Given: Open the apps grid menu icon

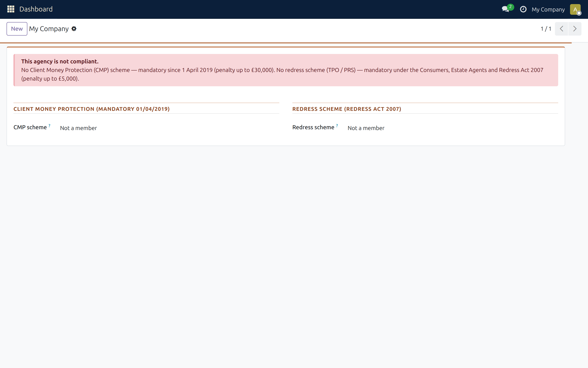Looking at the screenshot, I should 11,9.
